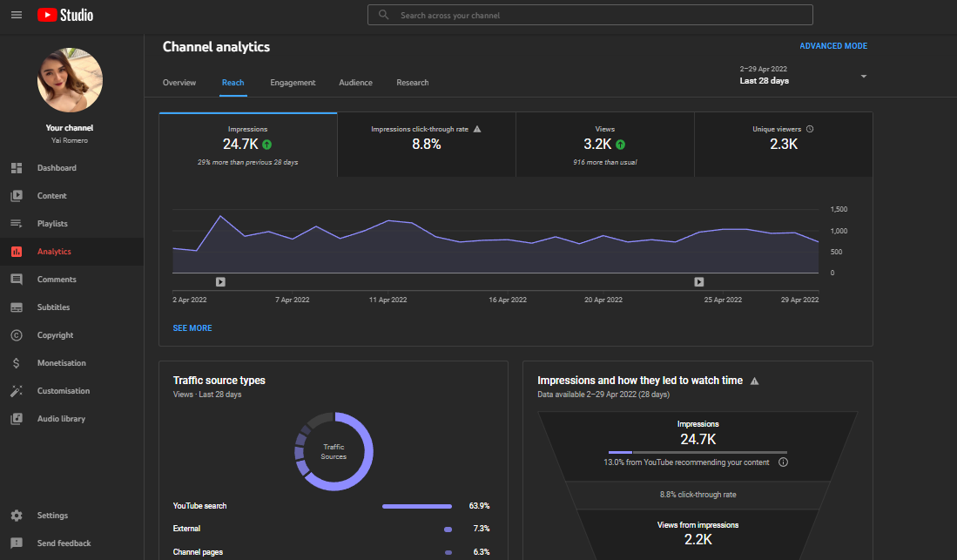Open Playlists icon in sidebar
The width and height of the screenshot is (957, 560).
click(x=17, y=224)
